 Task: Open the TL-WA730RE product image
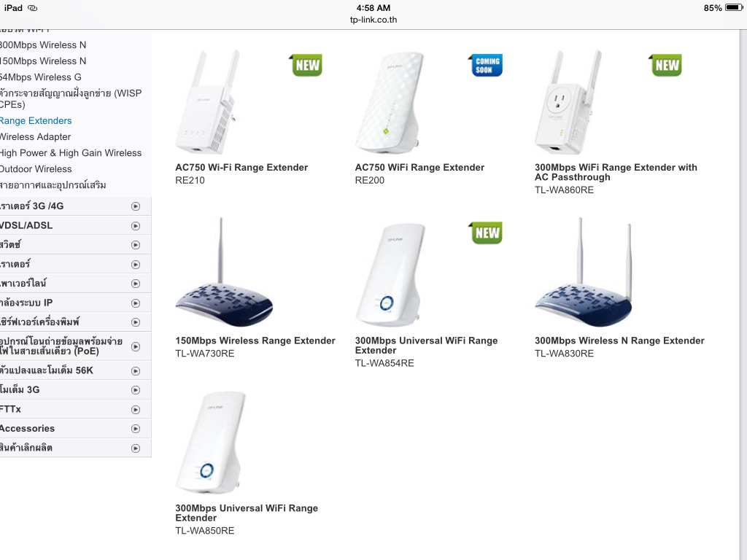click(224, 273)
